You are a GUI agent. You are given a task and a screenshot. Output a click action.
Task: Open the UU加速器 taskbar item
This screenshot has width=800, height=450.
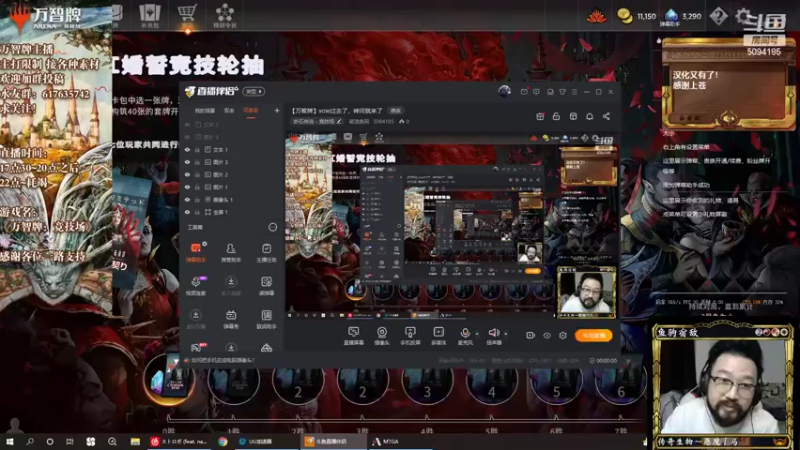(x=256, y=441)
